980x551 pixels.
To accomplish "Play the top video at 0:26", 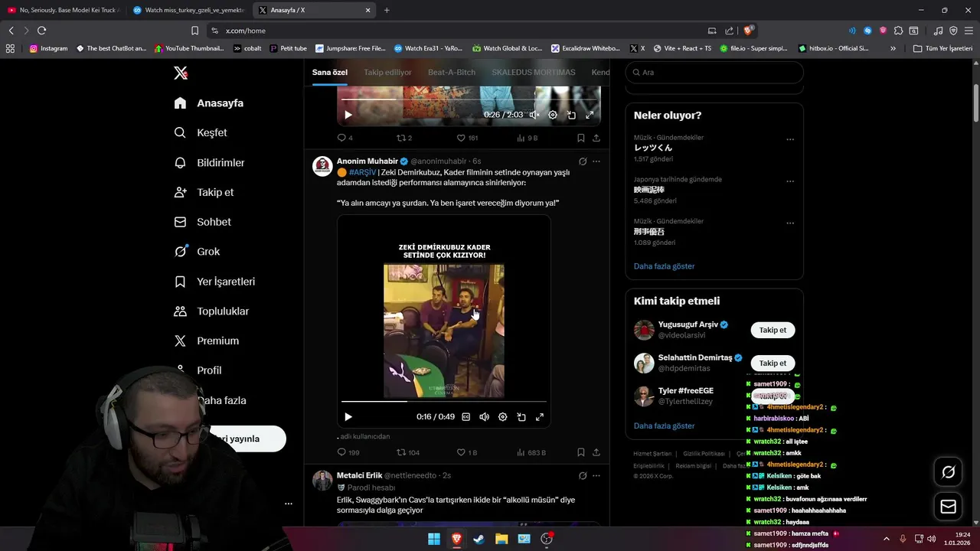I will (348, 115).
